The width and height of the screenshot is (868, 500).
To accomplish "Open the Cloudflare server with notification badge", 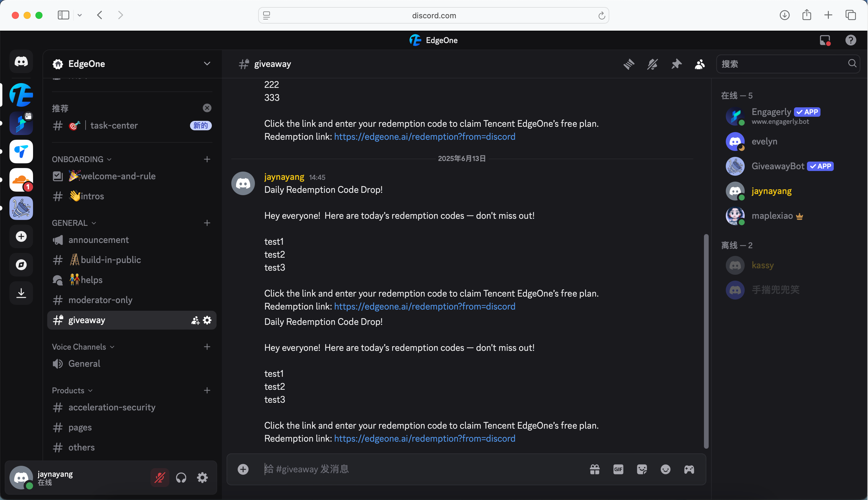I will point(21,180).
